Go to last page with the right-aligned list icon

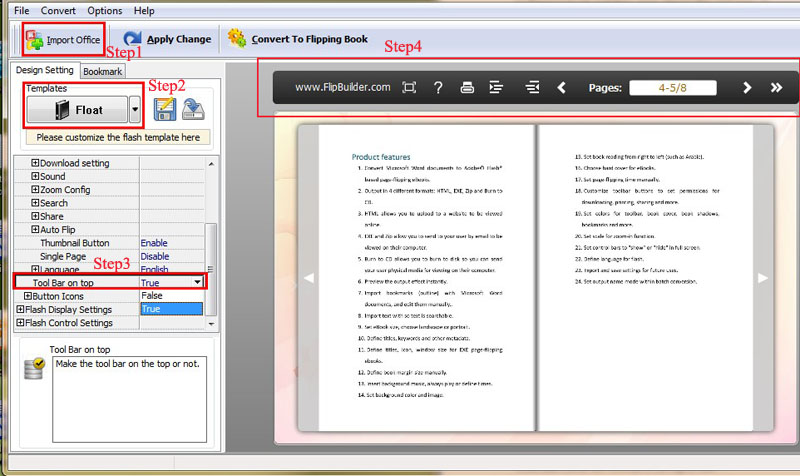[x=532, y=88]
